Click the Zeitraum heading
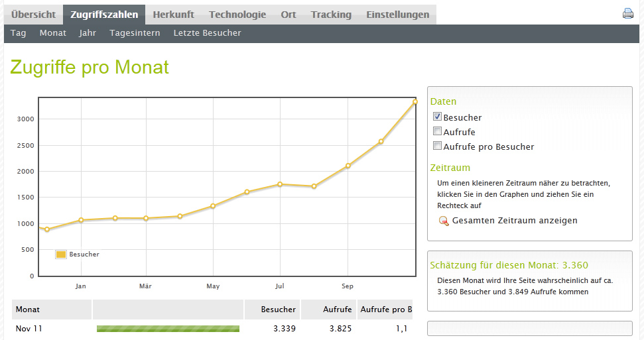644x340 pixels. click(450, 168)
